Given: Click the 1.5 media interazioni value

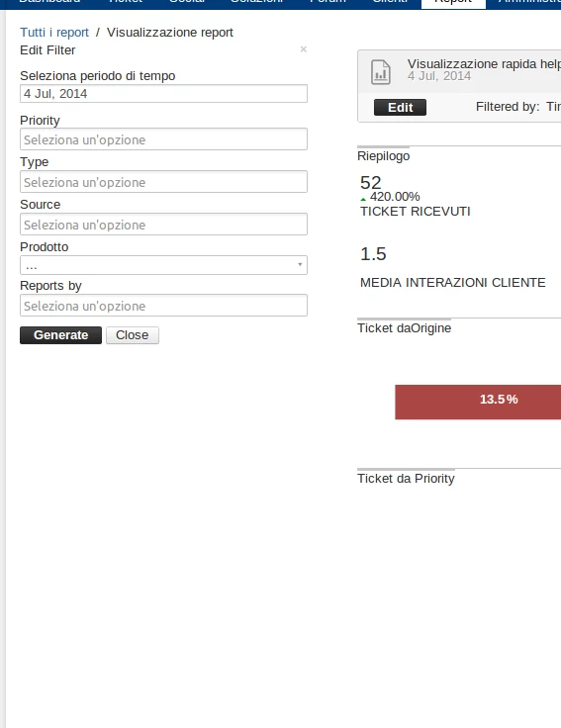Looking at the screenshot, I should (x=373, y=254).
